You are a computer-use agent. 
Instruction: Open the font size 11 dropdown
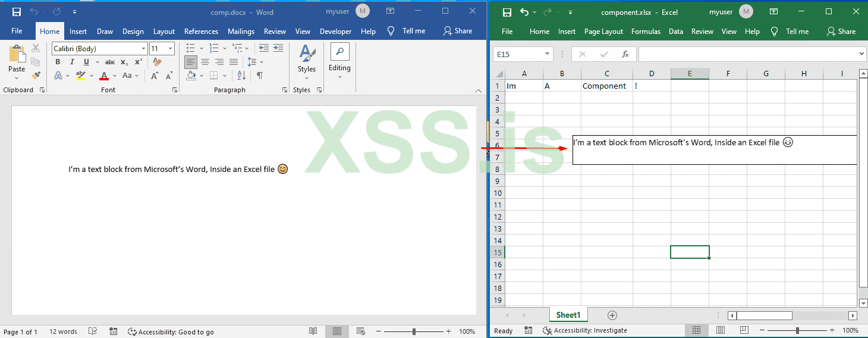click(171, 49)
